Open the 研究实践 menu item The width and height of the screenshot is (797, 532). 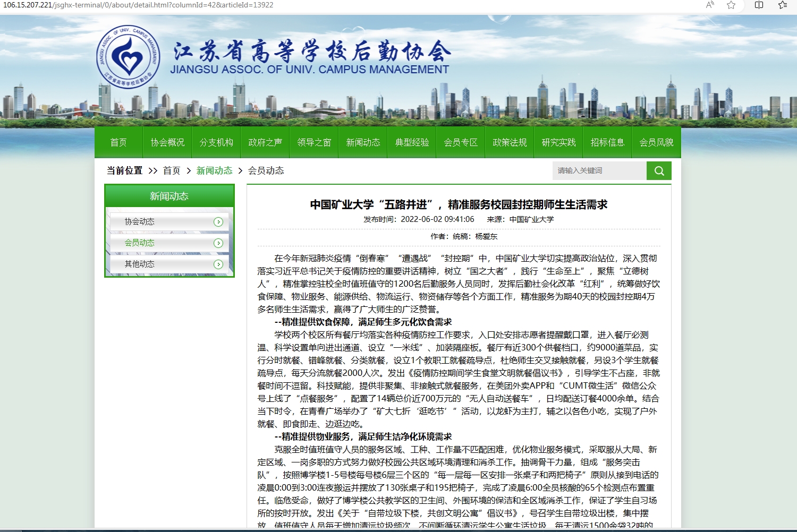pos(558,142)
